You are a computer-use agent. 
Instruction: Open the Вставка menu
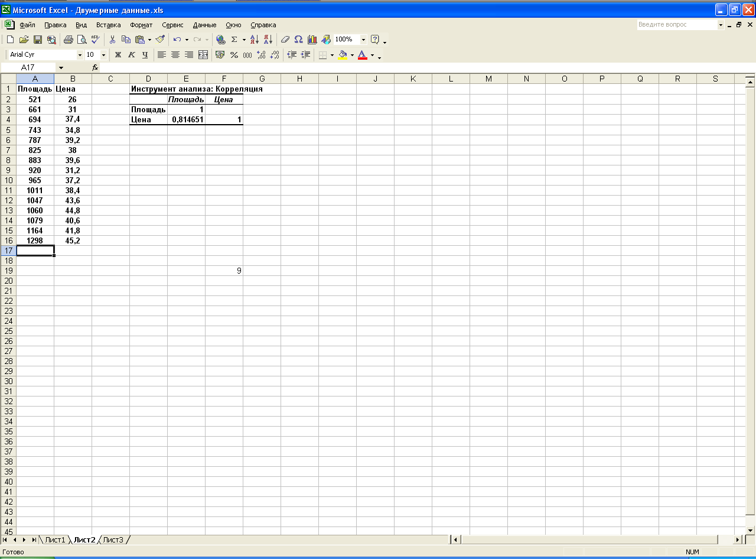click(x=108, y=25)
